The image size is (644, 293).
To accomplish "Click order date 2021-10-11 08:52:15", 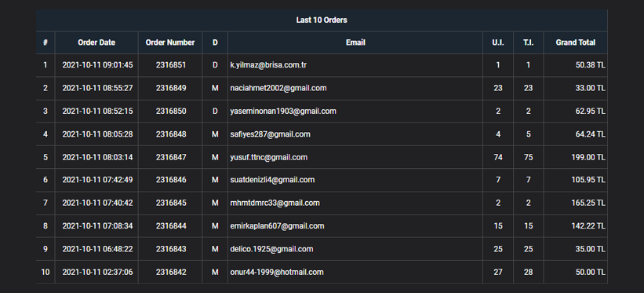I will coord(97,111).
